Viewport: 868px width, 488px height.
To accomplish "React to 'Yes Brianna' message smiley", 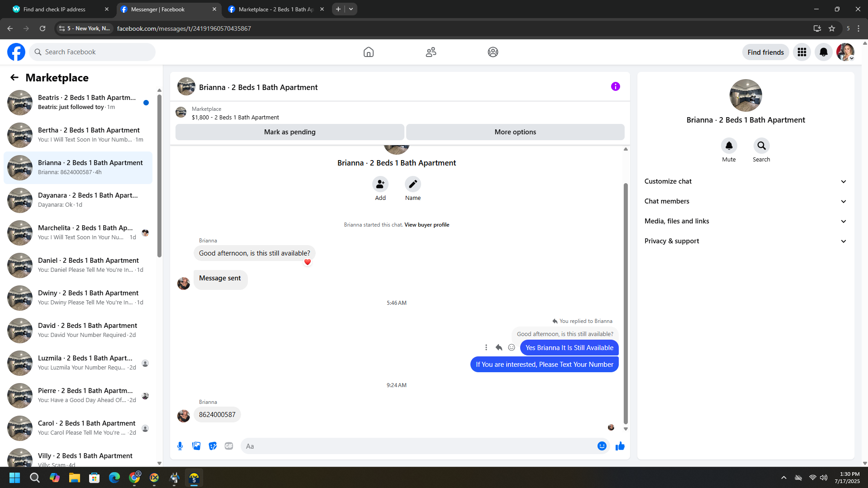I will [x=512, y=347].
